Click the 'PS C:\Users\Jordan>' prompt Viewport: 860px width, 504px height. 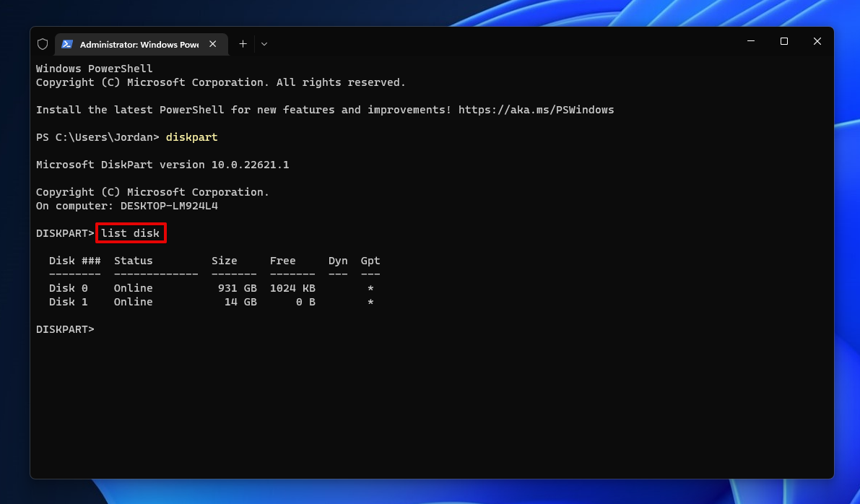97,137
